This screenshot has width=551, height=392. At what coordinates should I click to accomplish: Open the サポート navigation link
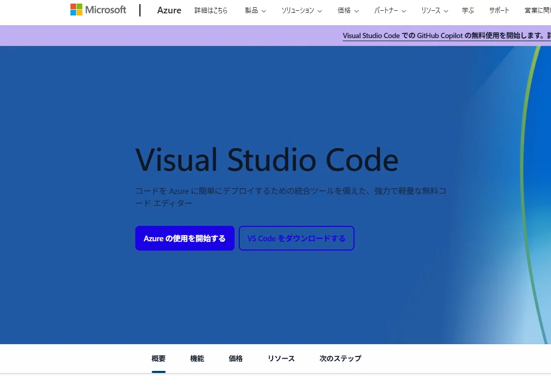tap(499, 10)
